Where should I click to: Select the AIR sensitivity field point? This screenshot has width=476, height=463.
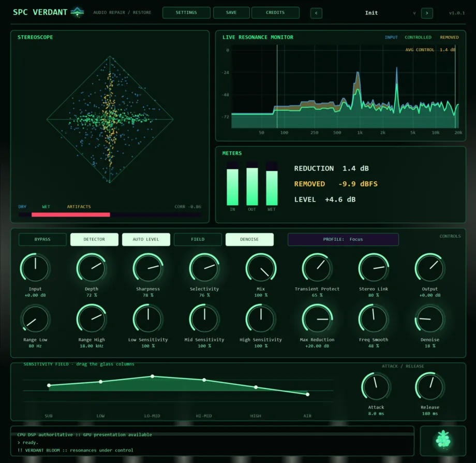307,394
